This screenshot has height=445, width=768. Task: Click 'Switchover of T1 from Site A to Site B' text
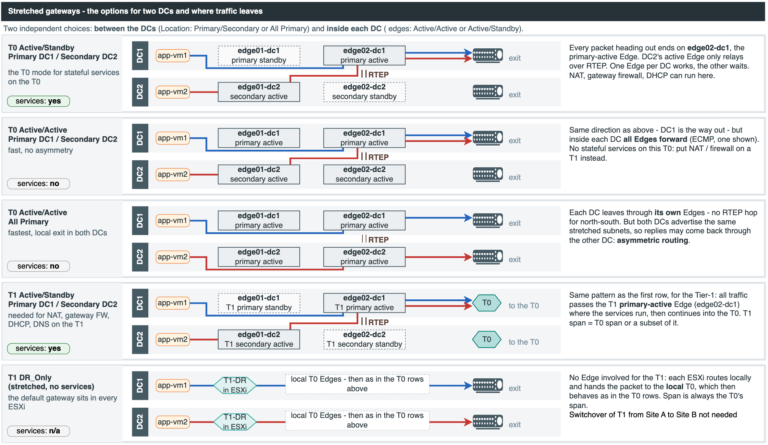(653, 415)
